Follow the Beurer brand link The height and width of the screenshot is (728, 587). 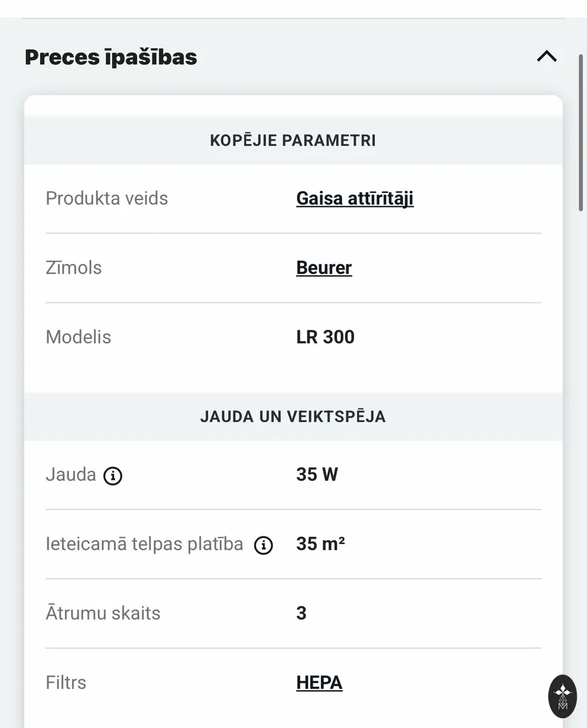[x=324, y=268]
